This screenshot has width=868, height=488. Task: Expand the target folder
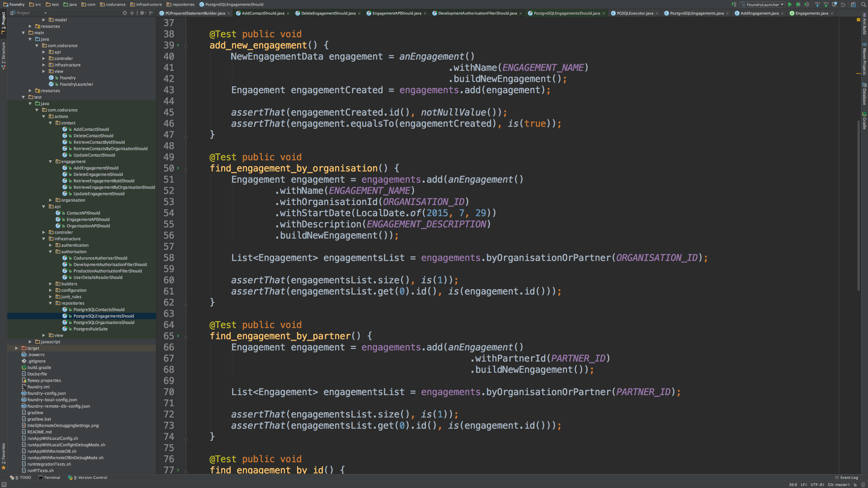point(16,348)
